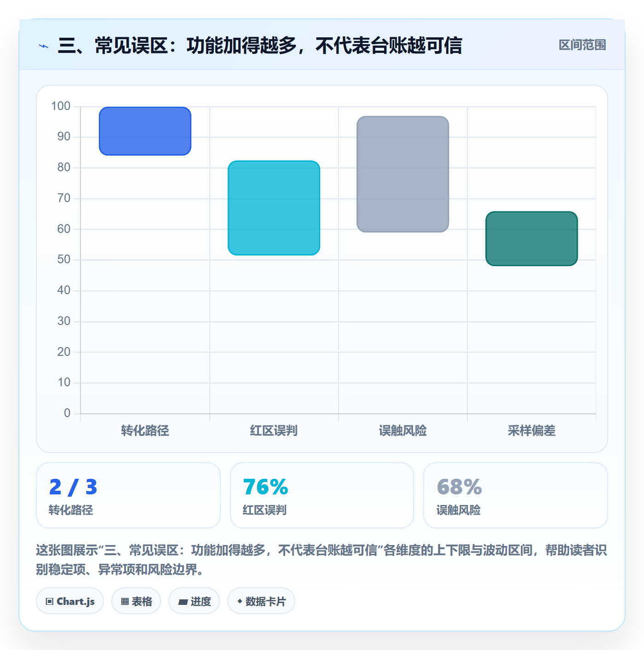Select the 数据卡片 tag chip
Image resolution: width=644 pixels, height=650 pixels.
click(x=261, y=601)
